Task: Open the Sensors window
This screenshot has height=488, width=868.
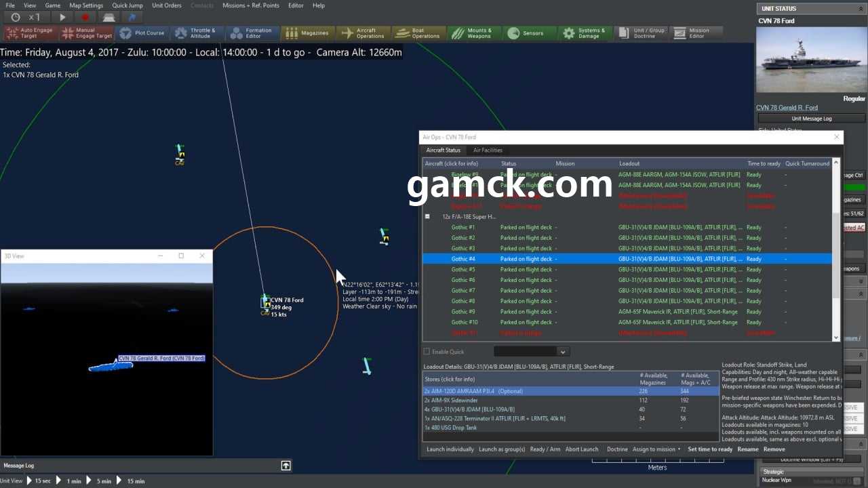Action: 530,33
